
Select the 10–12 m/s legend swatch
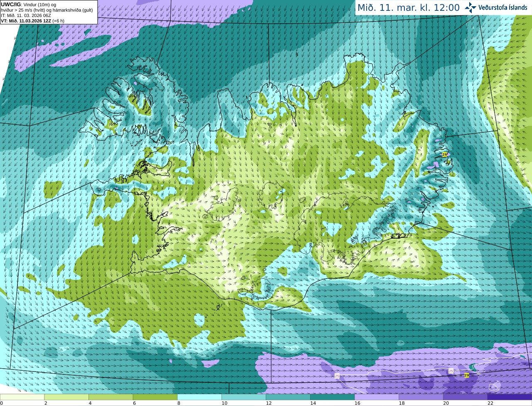click(244, 397)
